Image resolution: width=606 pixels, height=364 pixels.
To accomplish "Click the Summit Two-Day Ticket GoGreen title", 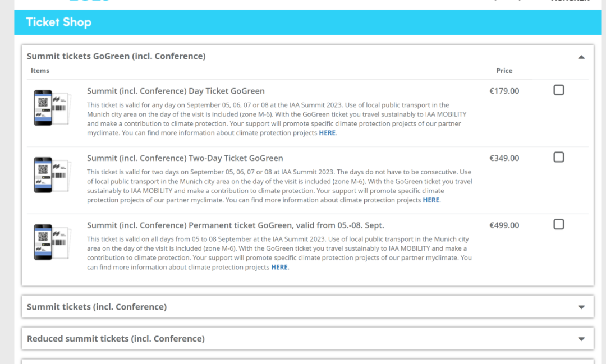I will 185,158.
